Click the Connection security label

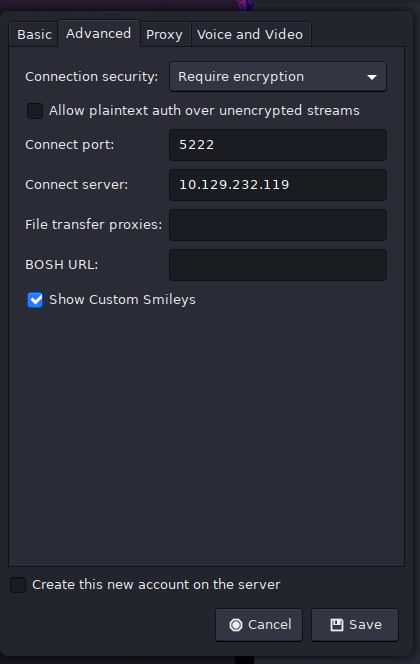click(x=91, y=77)
